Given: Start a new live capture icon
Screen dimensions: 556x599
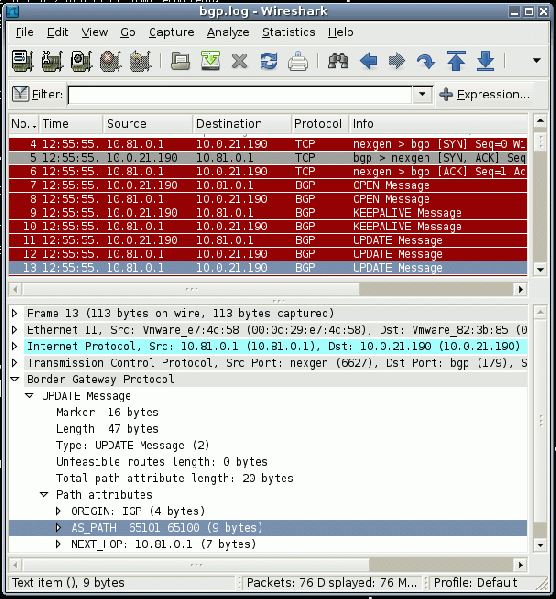Looking at the screenshot, I should pos(81,61).
